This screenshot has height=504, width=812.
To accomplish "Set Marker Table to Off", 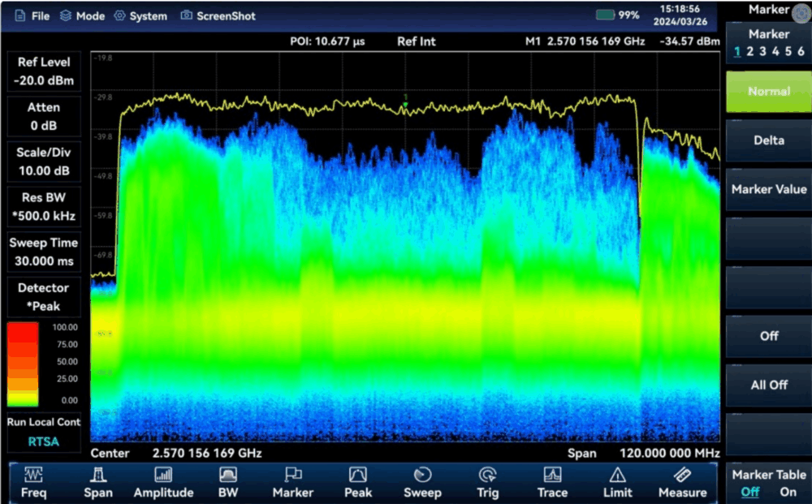I will 750,492.
